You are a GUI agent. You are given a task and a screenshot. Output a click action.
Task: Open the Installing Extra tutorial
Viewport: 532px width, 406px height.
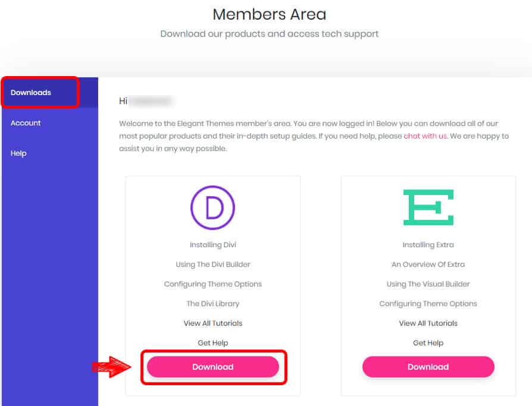click(x=428, y=245)
